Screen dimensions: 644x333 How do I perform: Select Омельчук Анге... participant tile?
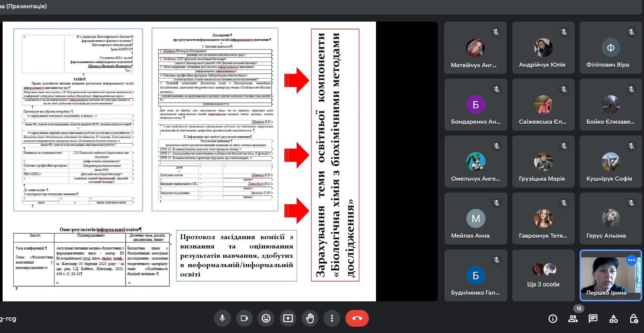[475, 161]
